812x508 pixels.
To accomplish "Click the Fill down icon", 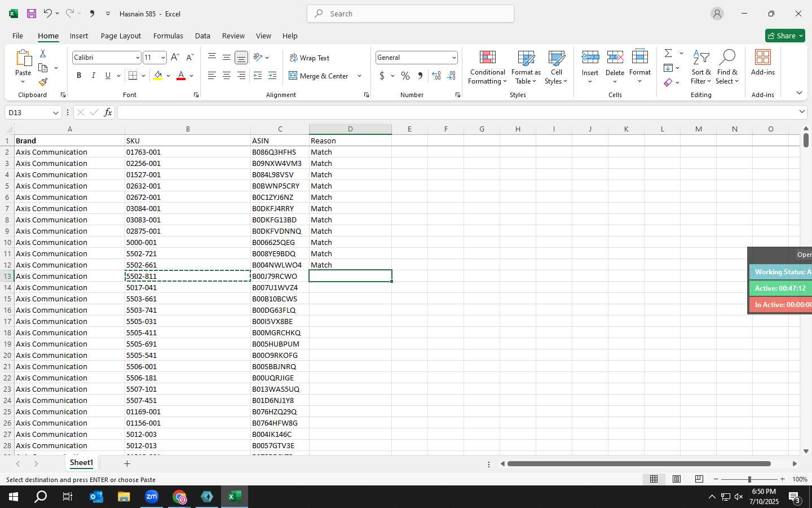I will point(668,68).
